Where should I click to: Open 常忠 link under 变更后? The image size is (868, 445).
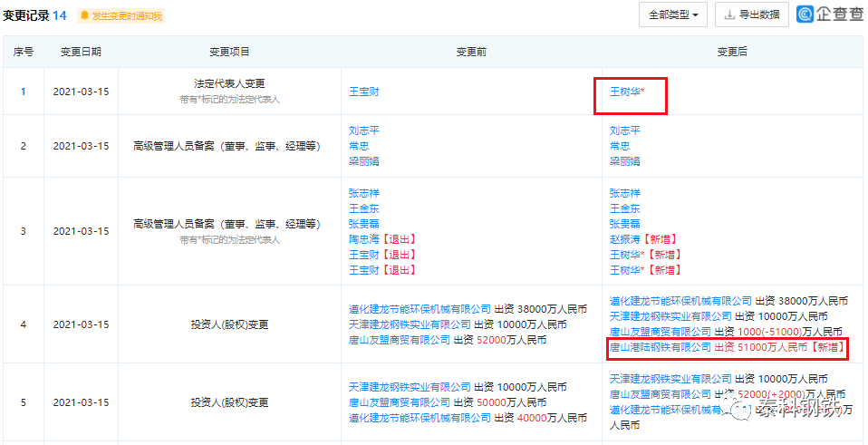[x=620, y=146]
